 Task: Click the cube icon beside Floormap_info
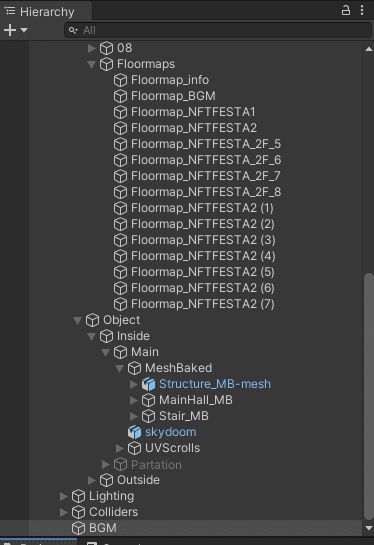tap(121, 80)
